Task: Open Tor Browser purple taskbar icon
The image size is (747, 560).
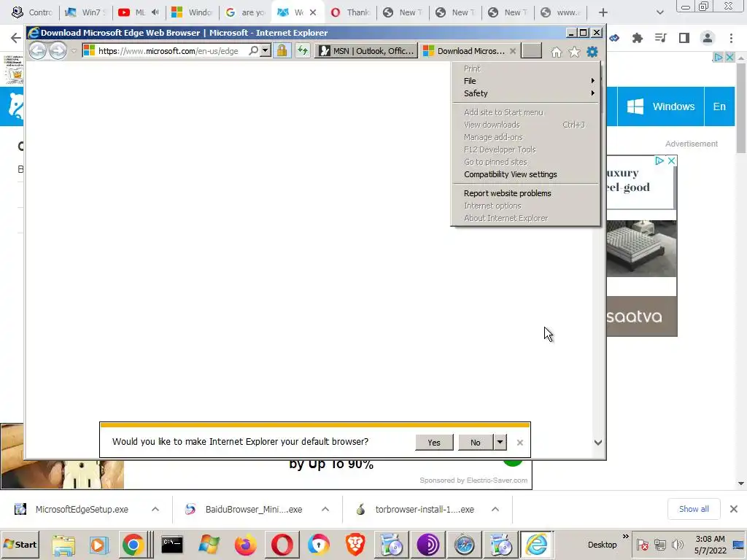Action: [x=427, y=545]
